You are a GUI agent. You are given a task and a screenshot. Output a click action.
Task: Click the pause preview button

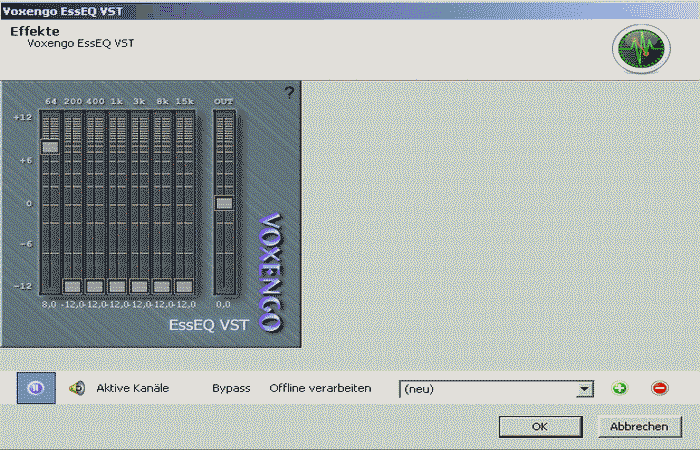(x=35, y=388)
